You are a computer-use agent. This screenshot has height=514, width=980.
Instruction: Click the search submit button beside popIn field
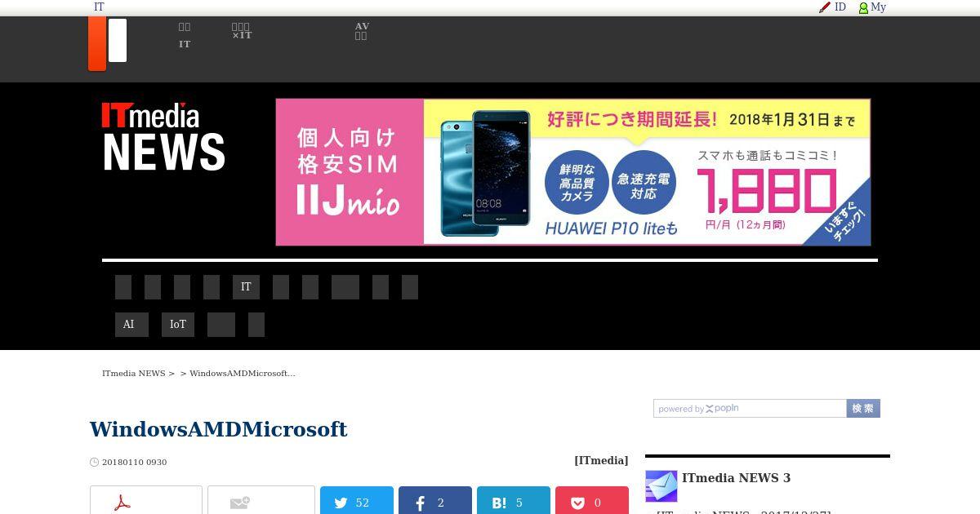coord(863,408)
